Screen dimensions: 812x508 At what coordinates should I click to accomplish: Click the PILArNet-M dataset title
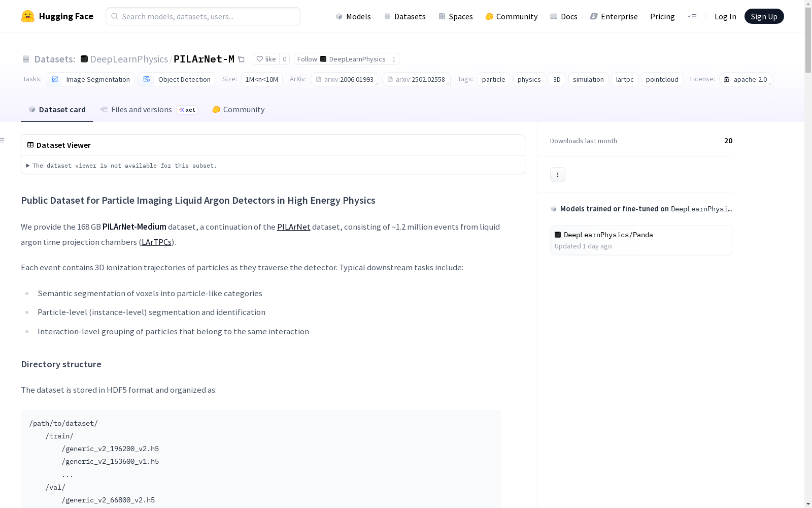coord(204,59)
